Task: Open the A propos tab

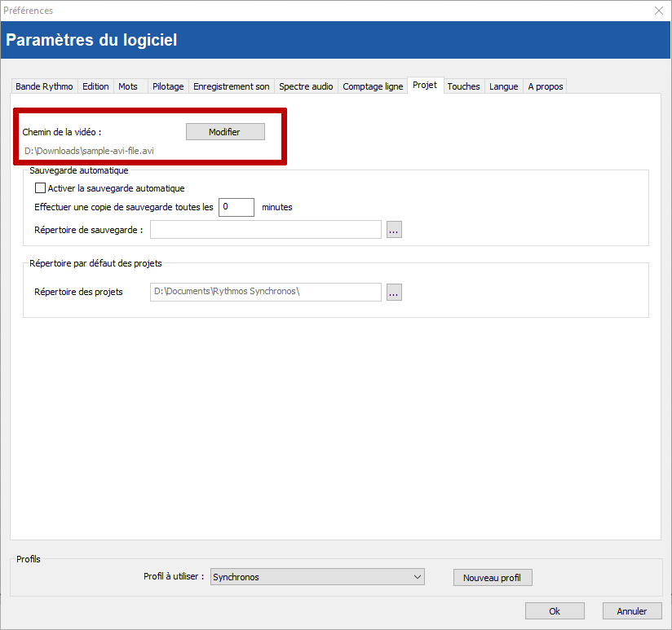Action: (x=545, y=86)
